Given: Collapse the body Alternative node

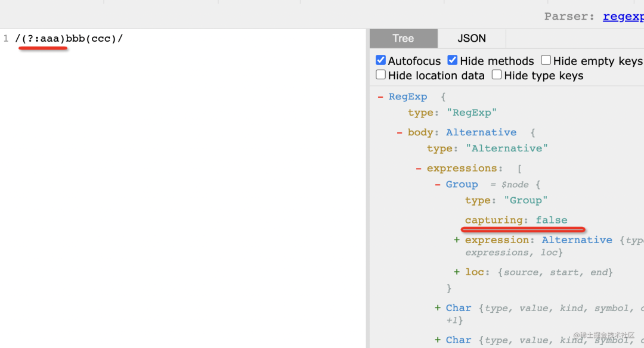Looking at the screenshot, I should 399,132.
